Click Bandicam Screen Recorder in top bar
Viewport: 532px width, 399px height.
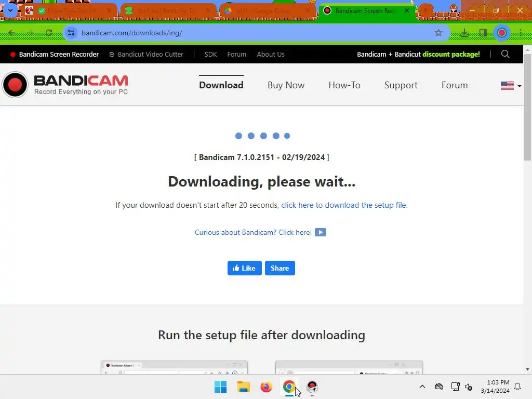coord(55,54)
